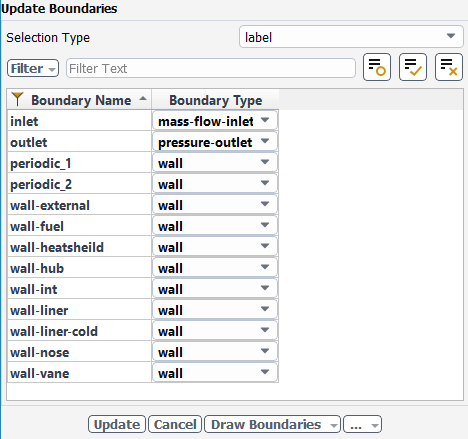Click the Update button
The width and height of the screenshot is (468, 439).
[117, 424]
